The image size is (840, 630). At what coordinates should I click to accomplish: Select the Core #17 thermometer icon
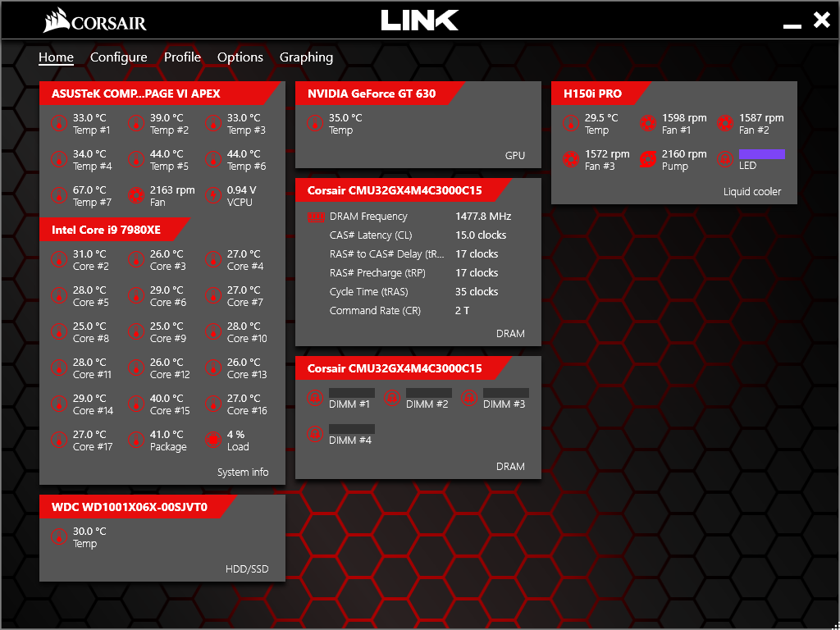click(59, 440)
